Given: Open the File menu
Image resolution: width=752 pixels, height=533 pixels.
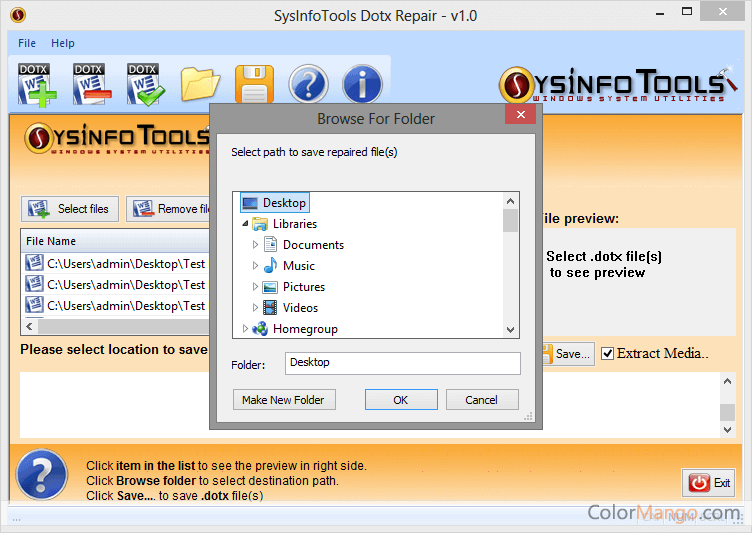Looking at the screenshot, I should click(27, 43).
